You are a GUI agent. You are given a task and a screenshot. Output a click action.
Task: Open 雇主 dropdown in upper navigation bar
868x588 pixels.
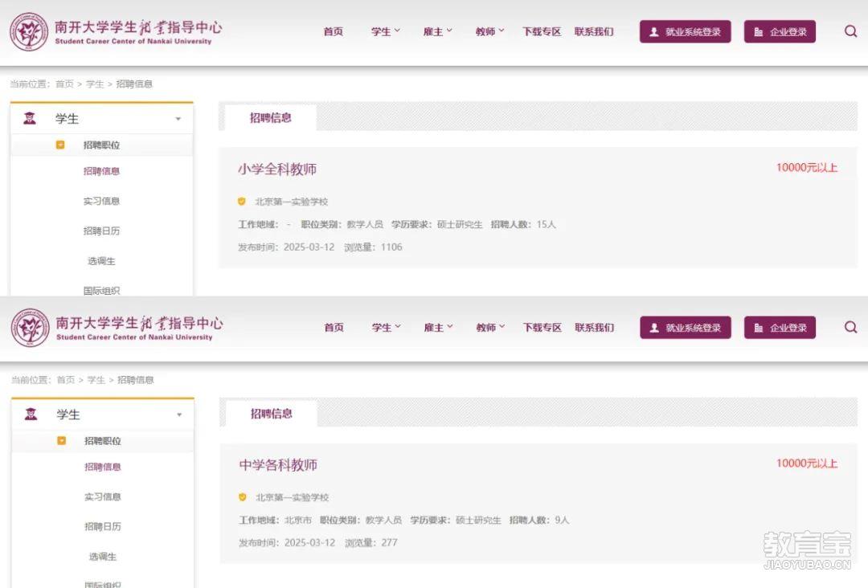coord(438,31)
